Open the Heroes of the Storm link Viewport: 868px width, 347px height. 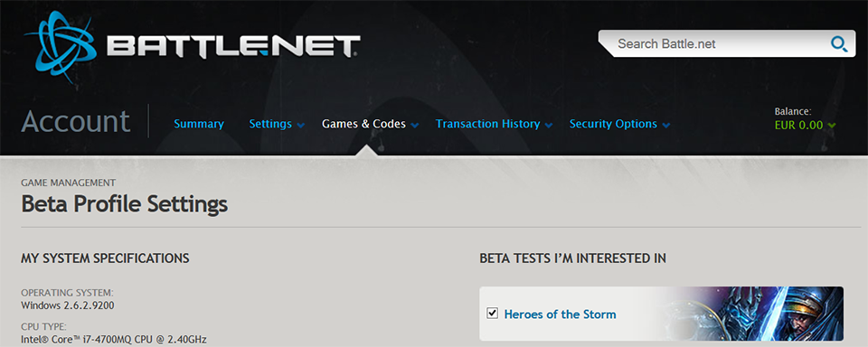pos(561,314)
